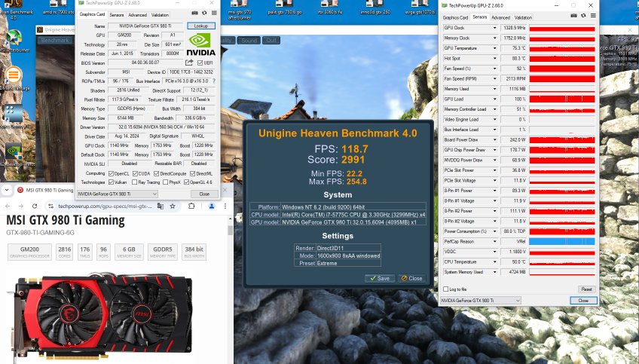The width and height of the screenshot is (639, 364).
Task: Click refresh icon in Graphics Card GPU-Z window
Action: [x=204, y=13]
